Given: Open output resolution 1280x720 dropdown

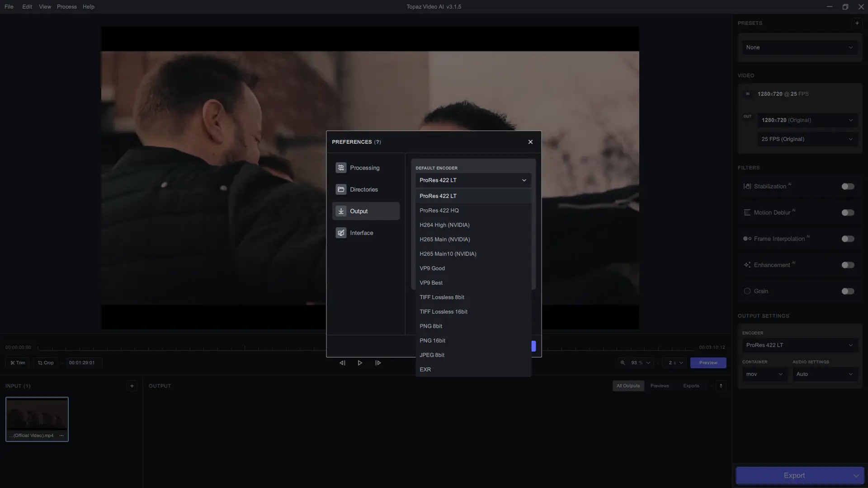Looking at the screenshot, I should pos(807,120).
